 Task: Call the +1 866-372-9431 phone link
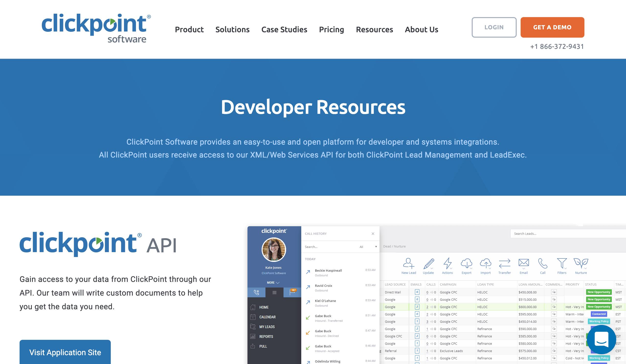557,46
